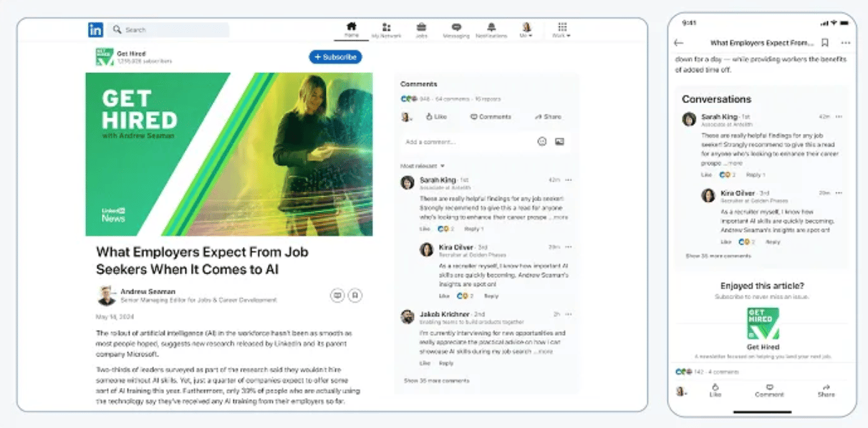The height and width of the screenshot is (428, 868).
Task: Click the Get Hired newsletter logo on desktop
Action: 105,57
